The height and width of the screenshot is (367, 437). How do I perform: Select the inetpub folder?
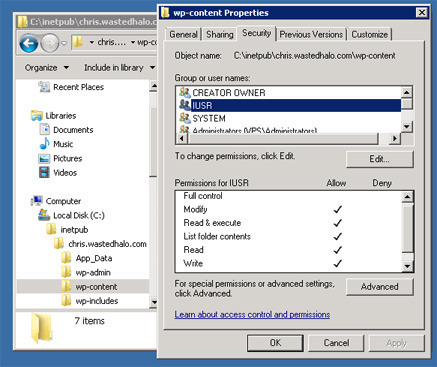point(74,230)
